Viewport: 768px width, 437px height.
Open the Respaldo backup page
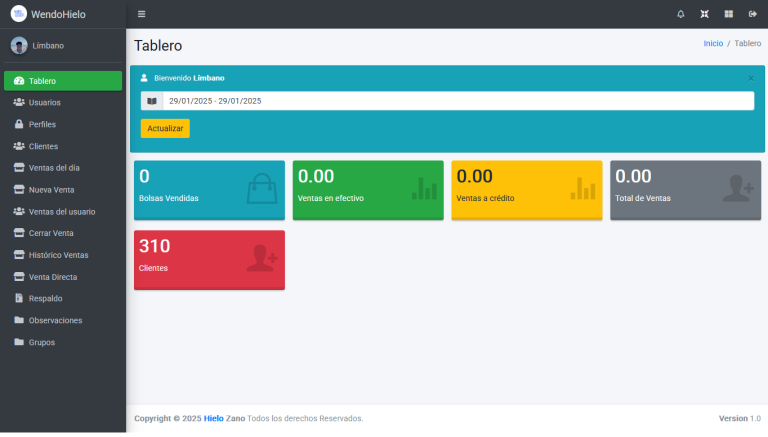click(46, 299)
